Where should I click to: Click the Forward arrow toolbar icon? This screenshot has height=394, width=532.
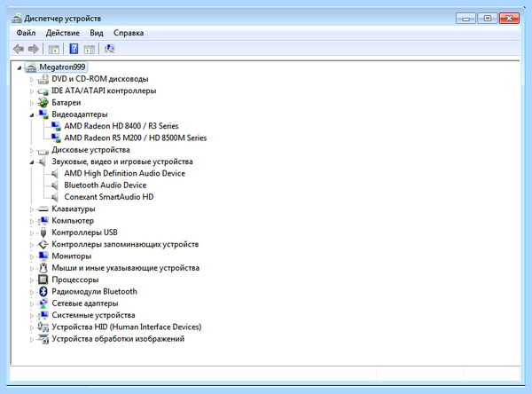tap(34, 50)
